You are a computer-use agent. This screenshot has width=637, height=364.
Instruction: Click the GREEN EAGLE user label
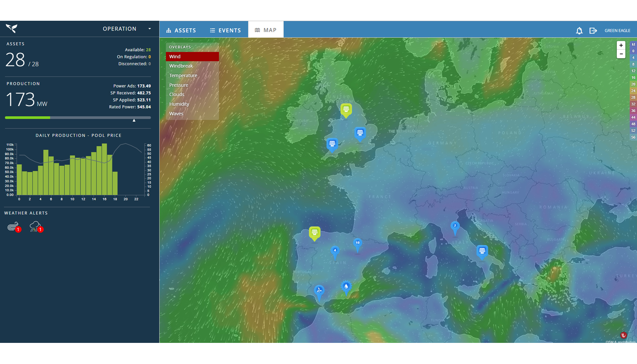pos(617,31)
